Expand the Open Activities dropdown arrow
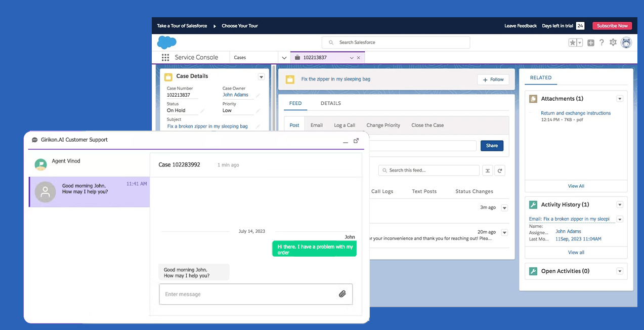The image size is (644, 330). (620, 271)
